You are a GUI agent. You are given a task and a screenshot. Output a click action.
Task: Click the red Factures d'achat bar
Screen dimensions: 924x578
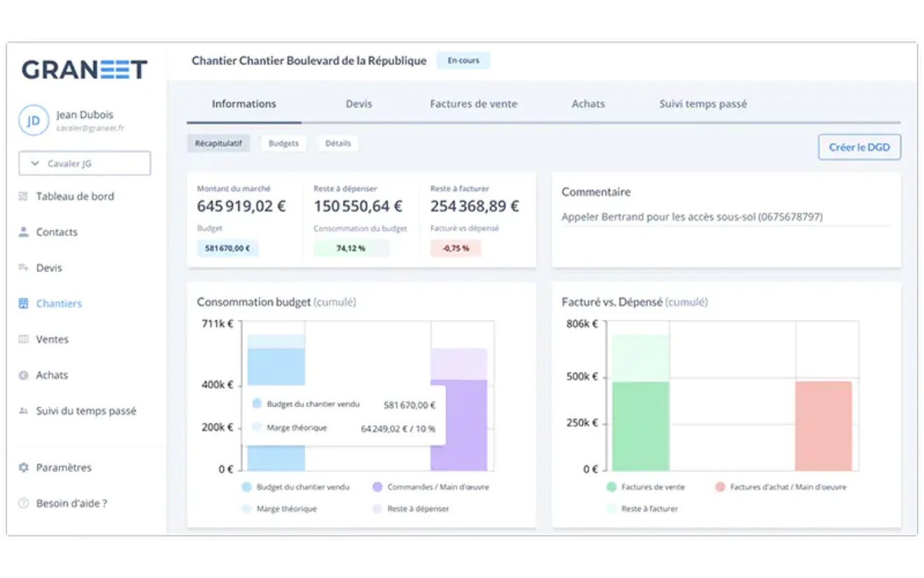point(824,426)
